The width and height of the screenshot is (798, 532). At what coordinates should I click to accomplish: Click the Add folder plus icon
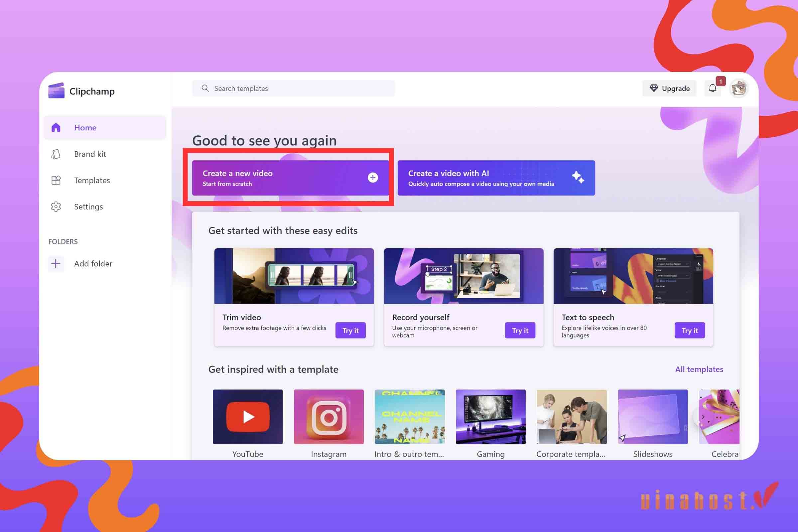pyautogui.click(x=56, y=264)
